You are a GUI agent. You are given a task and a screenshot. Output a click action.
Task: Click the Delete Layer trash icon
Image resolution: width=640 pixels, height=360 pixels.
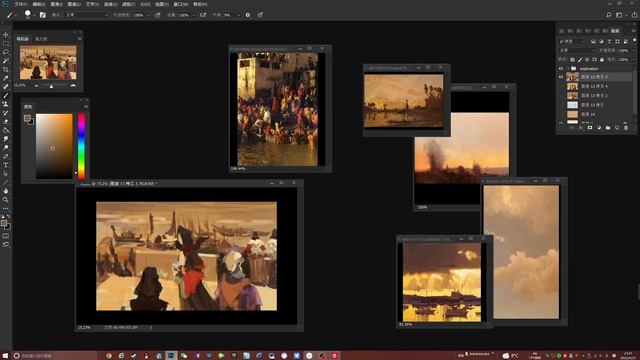click(x=626, y=128)
